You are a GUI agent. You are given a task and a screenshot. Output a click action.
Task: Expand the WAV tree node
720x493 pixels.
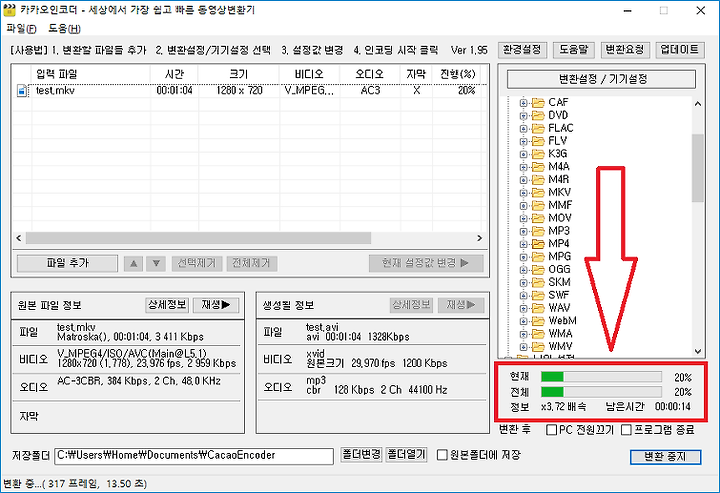point(523,308)
